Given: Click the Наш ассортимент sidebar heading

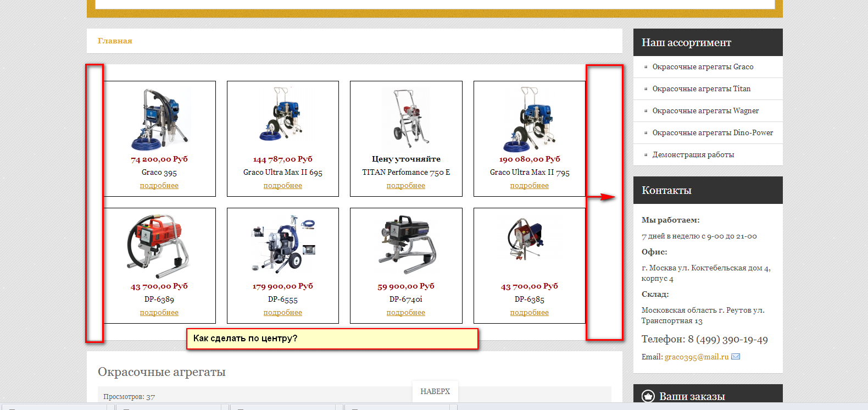Looking at the screenshot, I should point(686,42).
